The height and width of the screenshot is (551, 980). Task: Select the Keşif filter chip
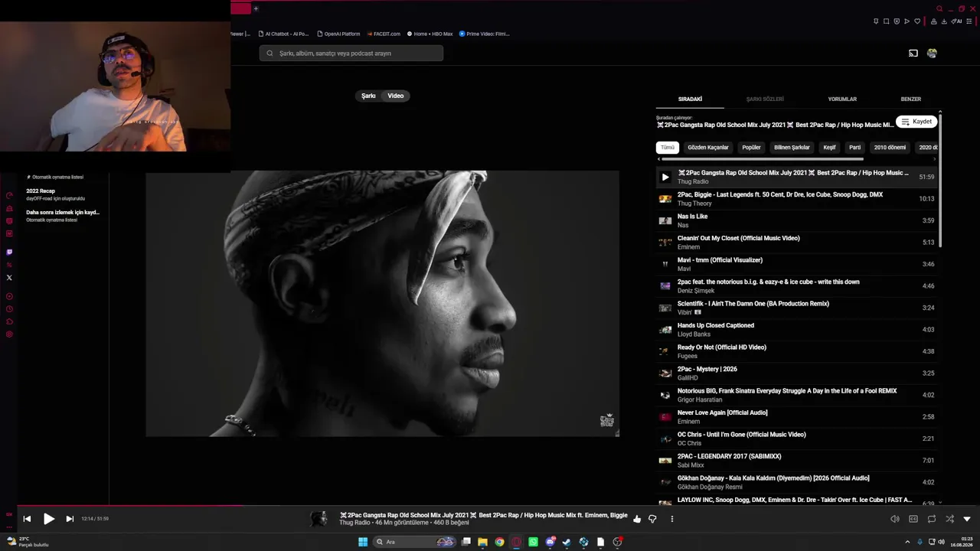(x=829, y=147)
